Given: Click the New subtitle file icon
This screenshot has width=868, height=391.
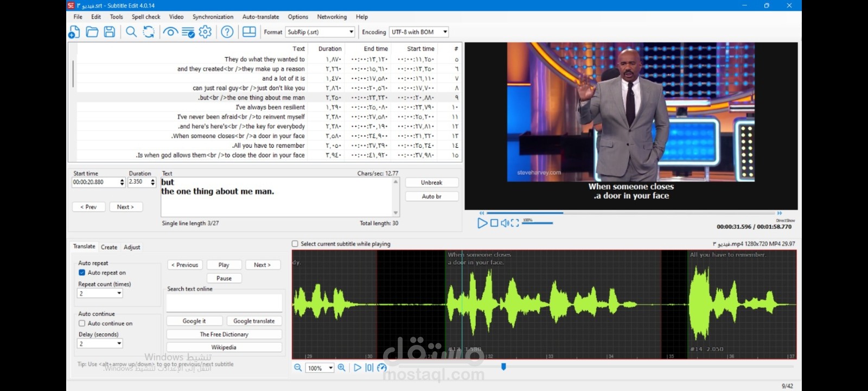Looking at the screenshot, I should click(x=74, y=32).
